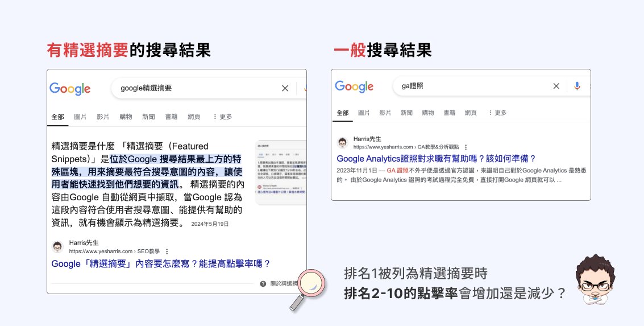The height and width of the screenshot is (326, 644).
Task: Open Google Analytics證照對求職有幫助嗎 result link
Action: pyautogui.click(x=436, y=159)
